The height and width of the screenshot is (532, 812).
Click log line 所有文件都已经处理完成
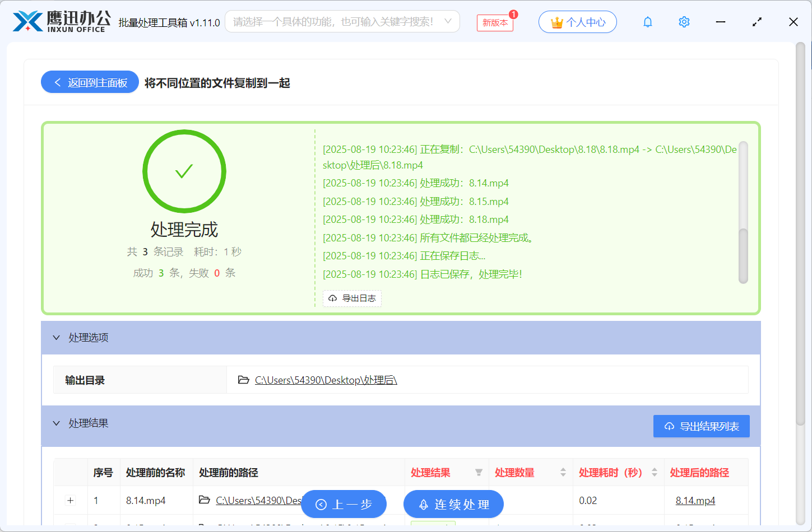(x=429, y=237)
